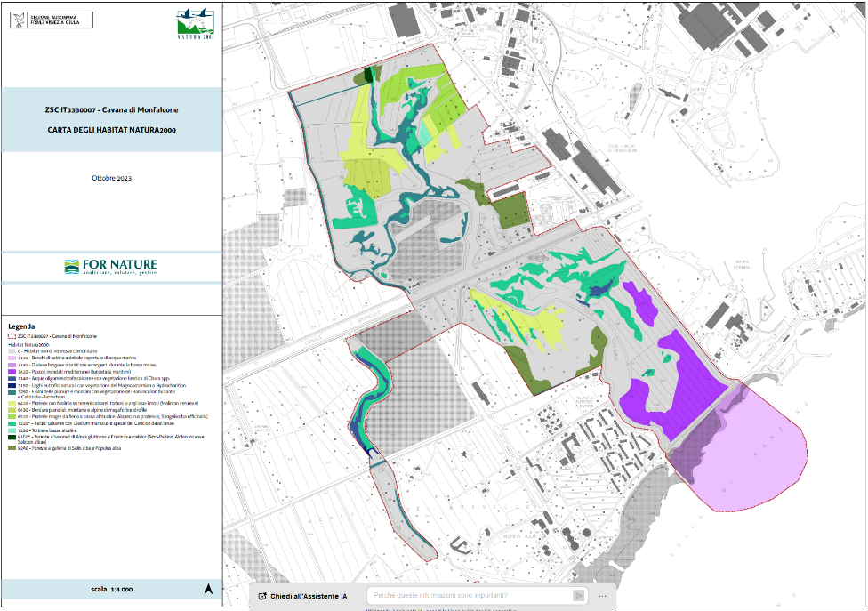Screen dimensions: 868x611
Task: Click the light pink 1110 legend swatch
Action: point(12,358)
